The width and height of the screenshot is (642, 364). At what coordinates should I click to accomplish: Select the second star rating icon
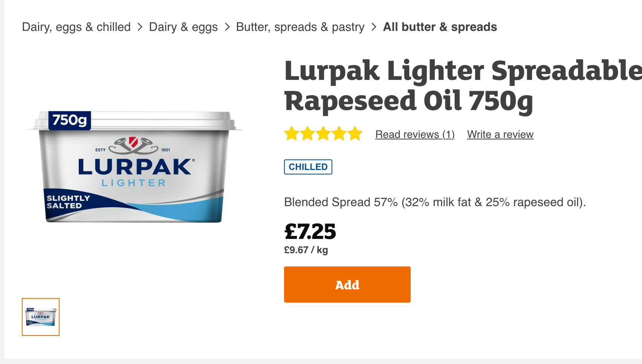(x=307, y=133)
